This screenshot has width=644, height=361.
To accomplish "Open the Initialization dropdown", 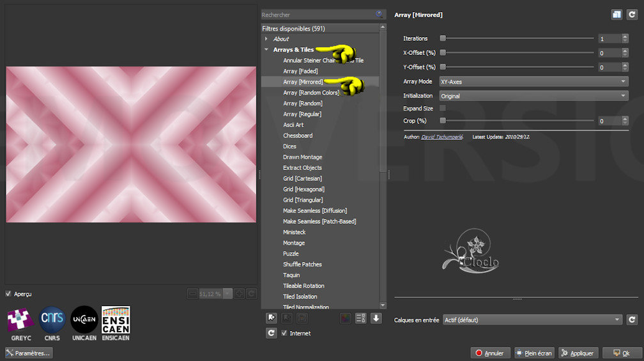I will 533,96.
